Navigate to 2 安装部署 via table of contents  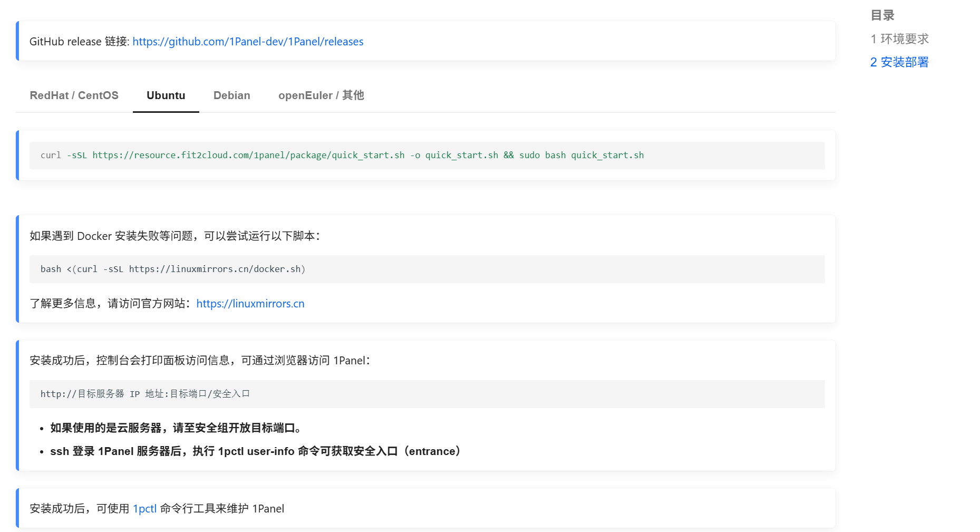[899, 62]
